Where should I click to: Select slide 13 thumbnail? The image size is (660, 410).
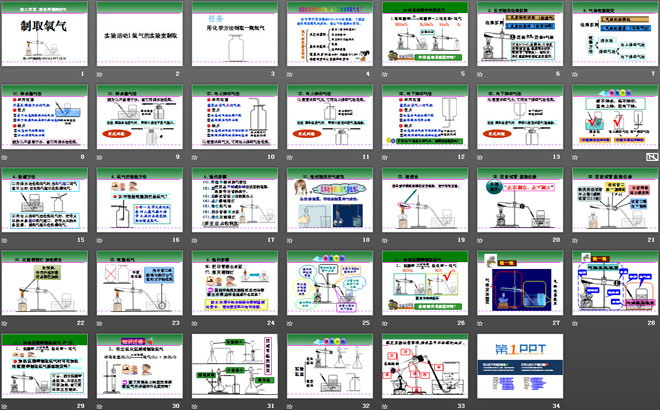pos(520,117)
